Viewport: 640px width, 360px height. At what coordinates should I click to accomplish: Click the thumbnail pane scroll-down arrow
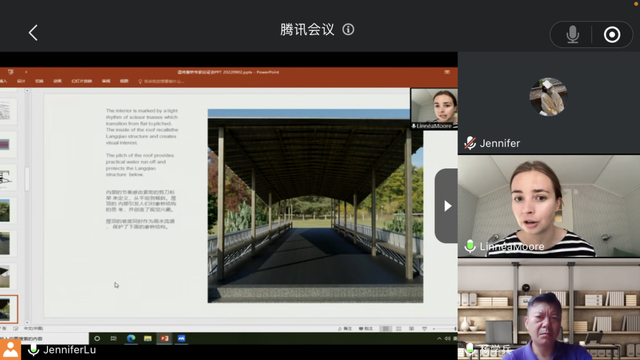(27, 322)
